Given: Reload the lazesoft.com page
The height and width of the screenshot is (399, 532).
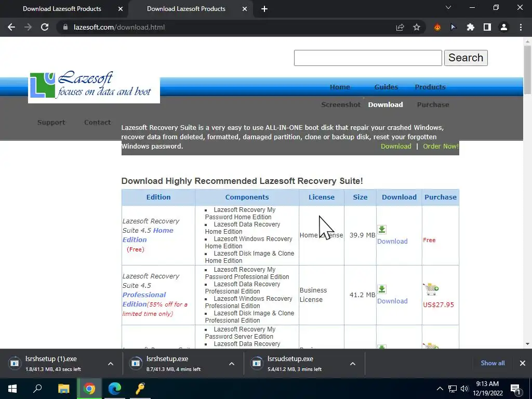Looking at the screenshot, I should (45, 27).
